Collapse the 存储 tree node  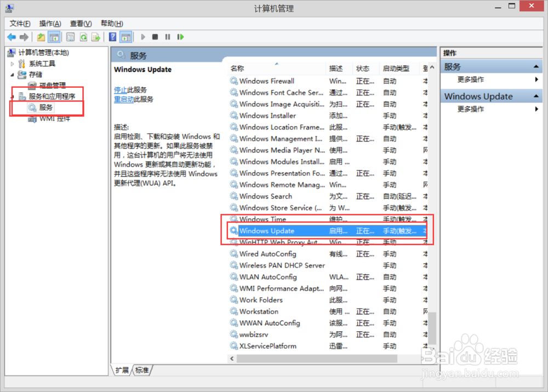click(12, 75)
